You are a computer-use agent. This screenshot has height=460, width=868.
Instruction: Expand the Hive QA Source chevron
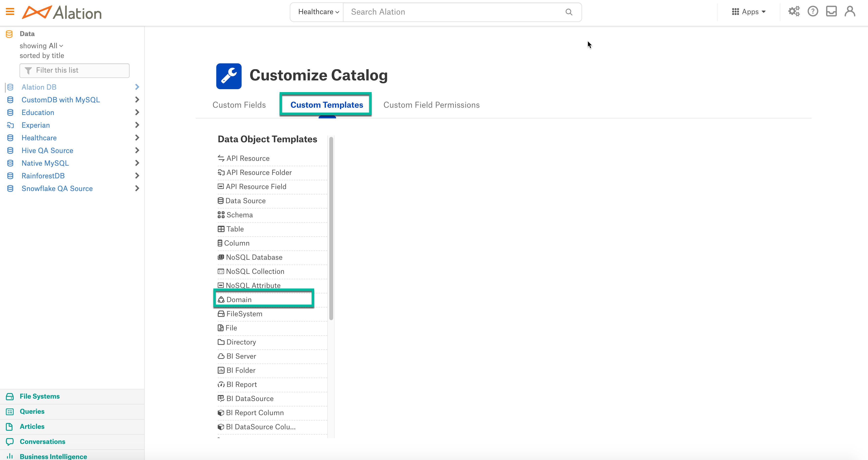click(x=137, y=150)
